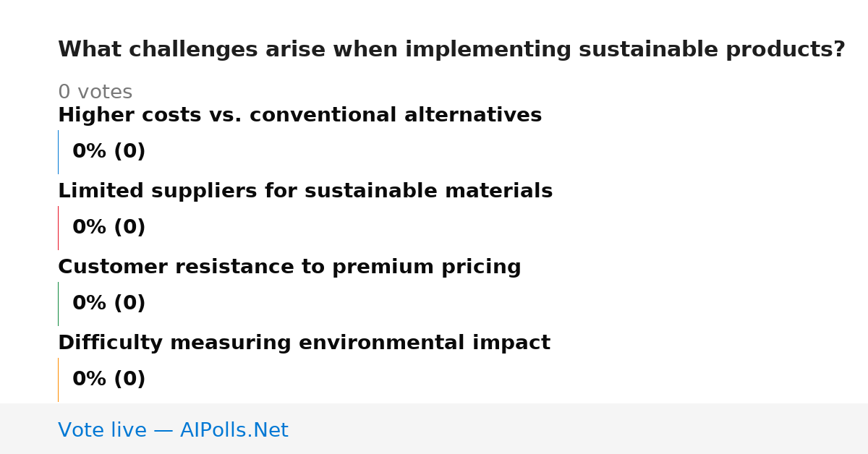This screenshot has width=868, height=454.
Task: Click the red bar for Limited suppliers
Action: point(58,228)
